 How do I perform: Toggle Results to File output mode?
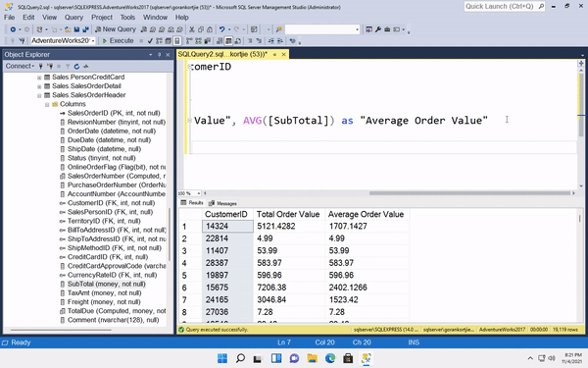[x=238, y=40]
